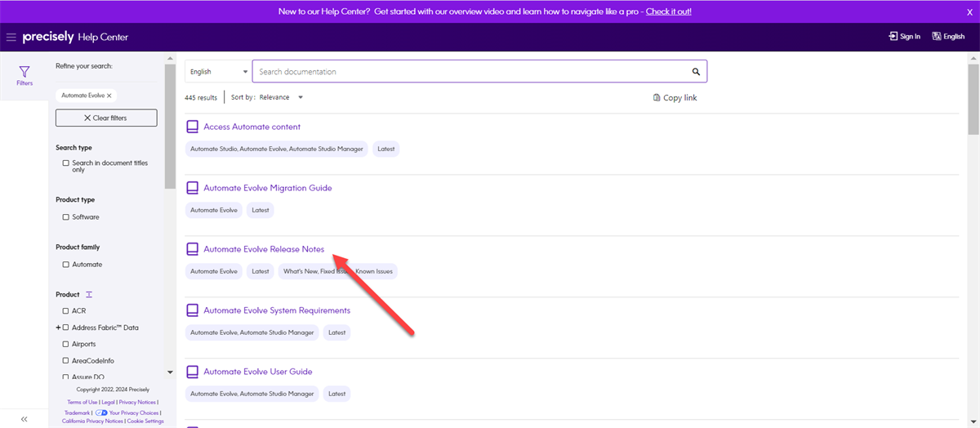Click the Precisely Help Center logo

[x=75, y=38]
